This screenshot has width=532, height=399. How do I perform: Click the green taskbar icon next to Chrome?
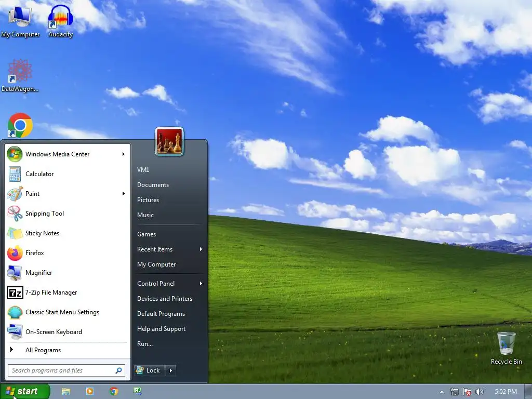(137, 391)
